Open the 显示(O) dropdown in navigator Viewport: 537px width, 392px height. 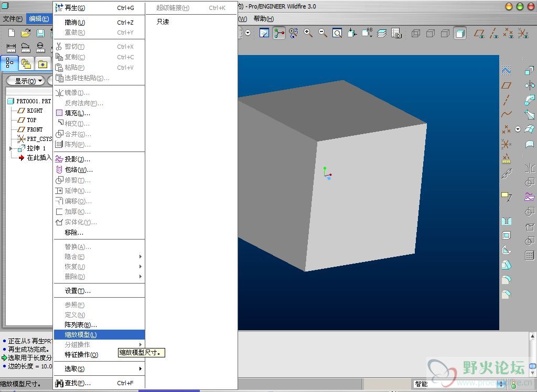26,81
